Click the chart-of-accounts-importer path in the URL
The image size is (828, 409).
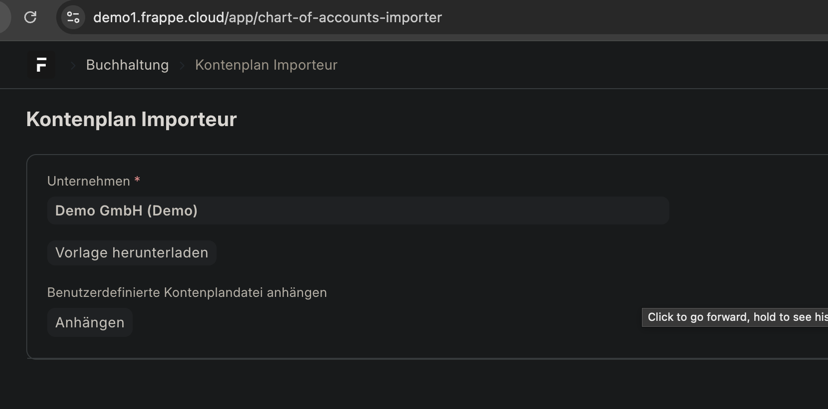(x=350, y=17)
